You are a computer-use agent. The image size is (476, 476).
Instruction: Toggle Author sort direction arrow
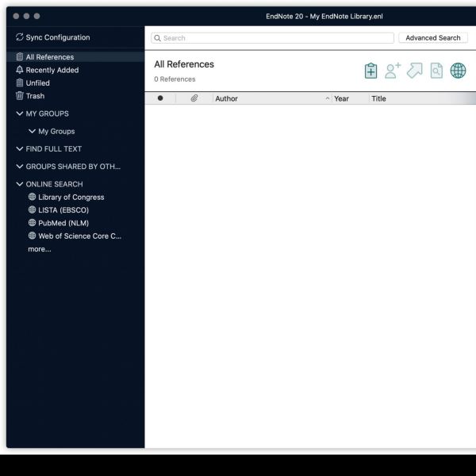pos(327,98)
